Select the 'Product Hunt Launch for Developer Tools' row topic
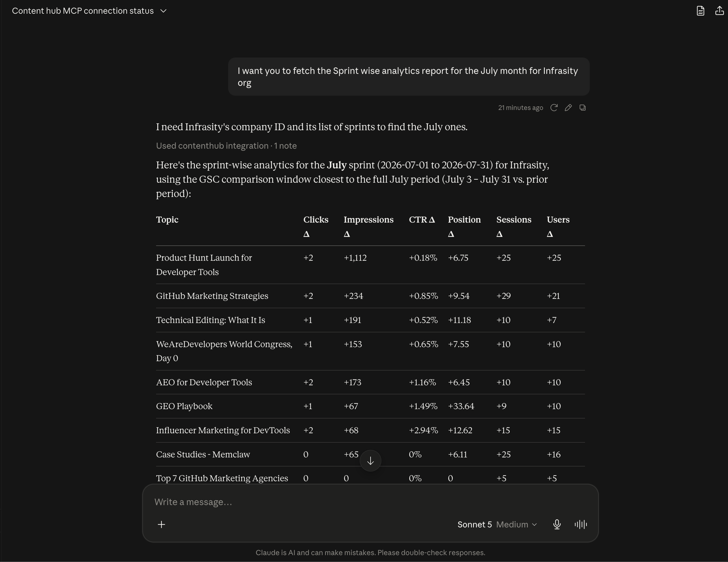728x562 pixels. tap(204, 265)
